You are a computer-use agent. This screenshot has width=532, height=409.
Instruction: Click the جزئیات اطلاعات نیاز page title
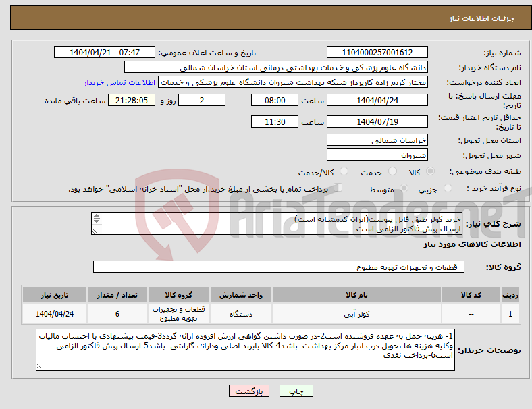pyautogui.click(x=482, y=18)
